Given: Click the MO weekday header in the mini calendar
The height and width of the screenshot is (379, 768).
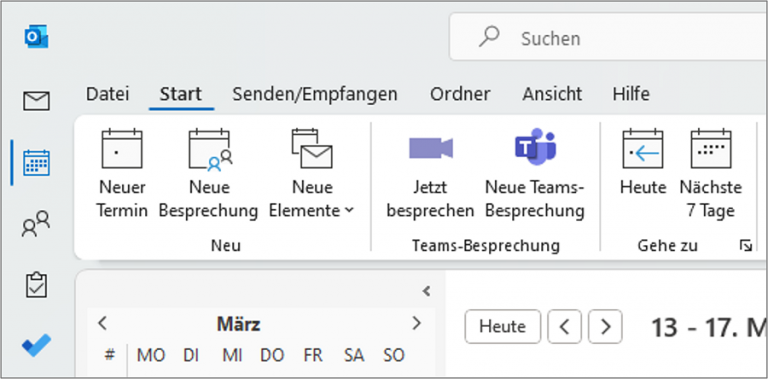Looking at the screenshot, I should click(x=151, y=355).
